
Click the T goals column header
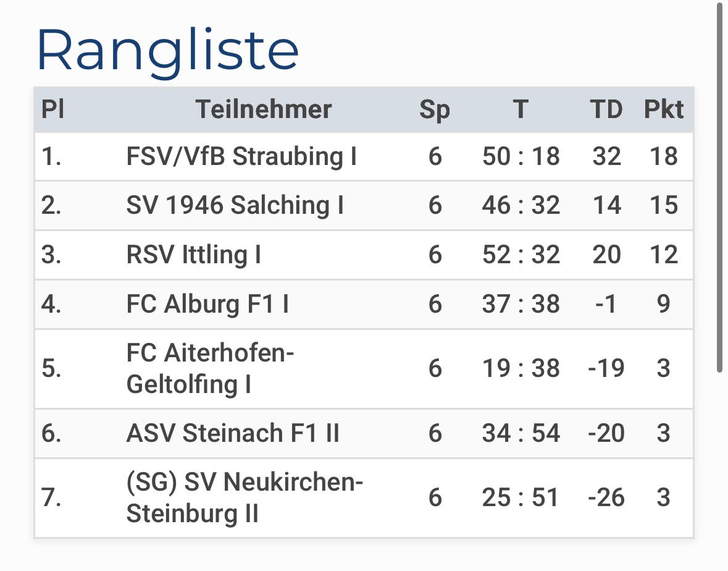pyautogui.click(x=521, y=109)
